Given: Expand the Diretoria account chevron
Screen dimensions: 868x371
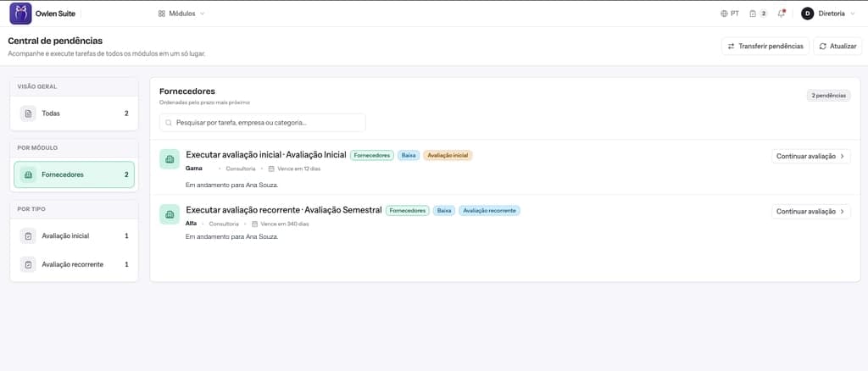Looking at the screenshot, I should click(x=853, y=14).
